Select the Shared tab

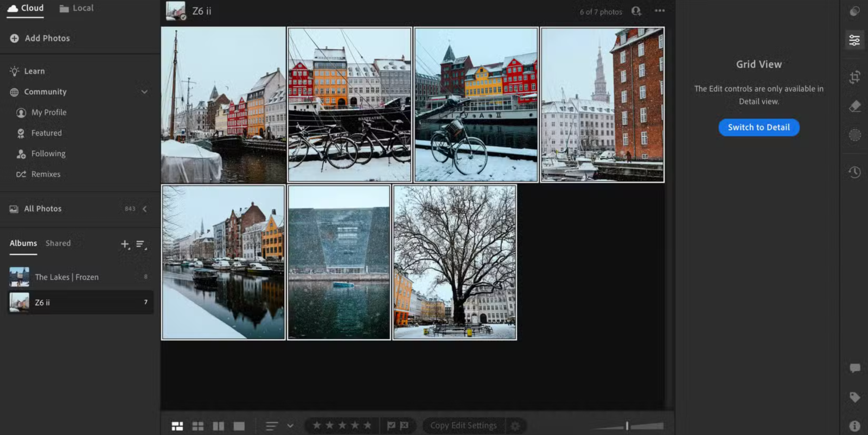click(x=58, y=243)
